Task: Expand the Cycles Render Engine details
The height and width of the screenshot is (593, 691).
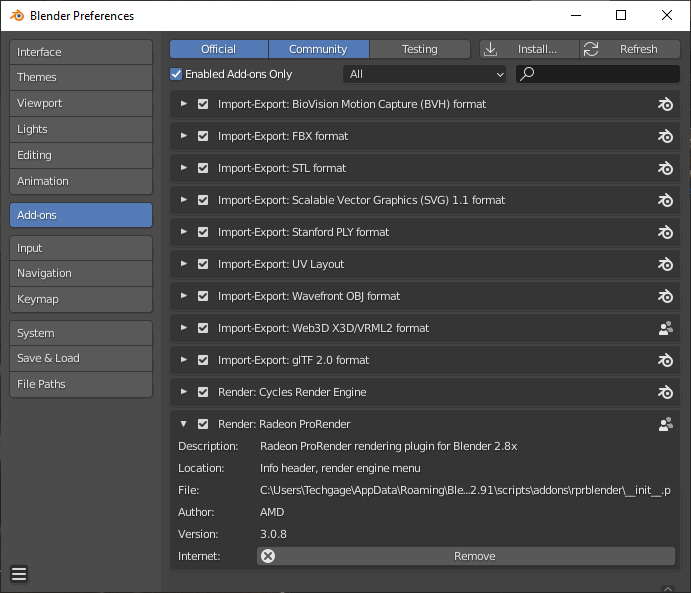Action: [184, 392]
